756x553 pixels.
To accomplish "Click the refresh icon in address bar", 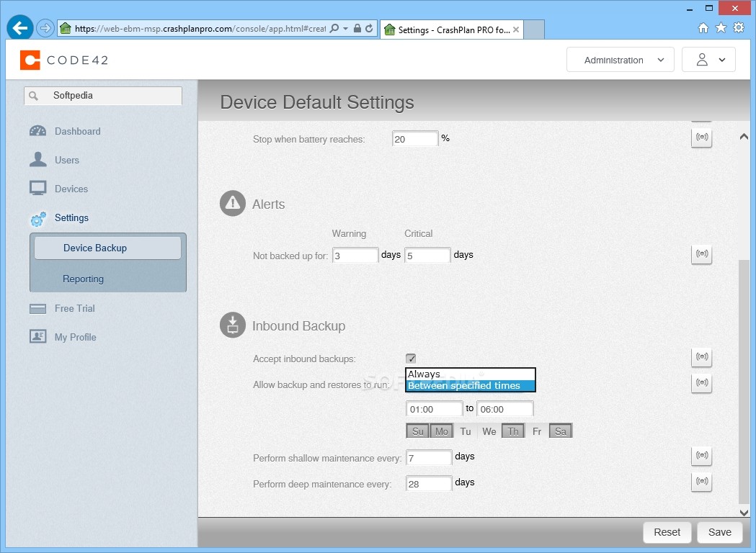I will (x=369, y=28).
